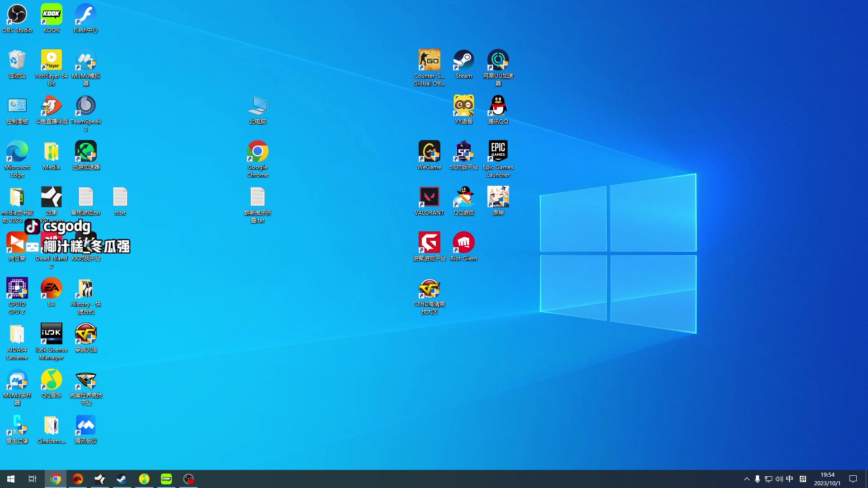Screen dimensions: 868x488
Task: Click the History - 快捷方式 shortcut
Action: coord(86,296)
